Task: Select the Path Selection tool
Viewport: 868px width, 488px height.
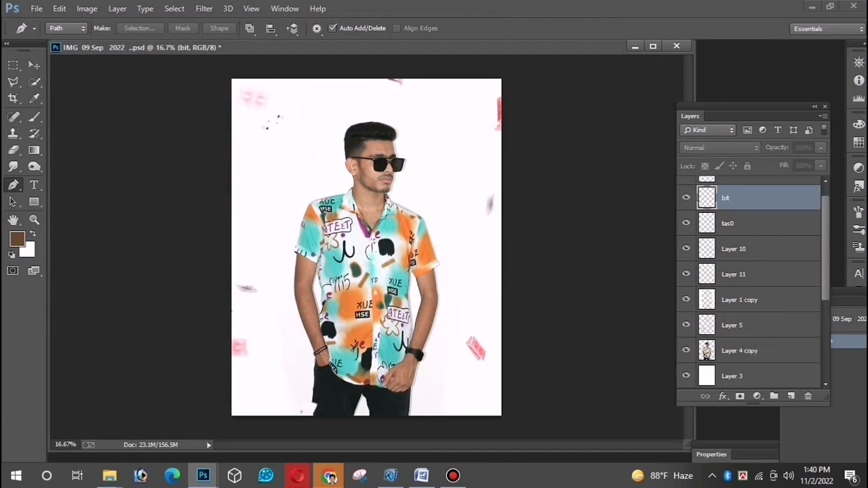Action: (x=13, y=202)
